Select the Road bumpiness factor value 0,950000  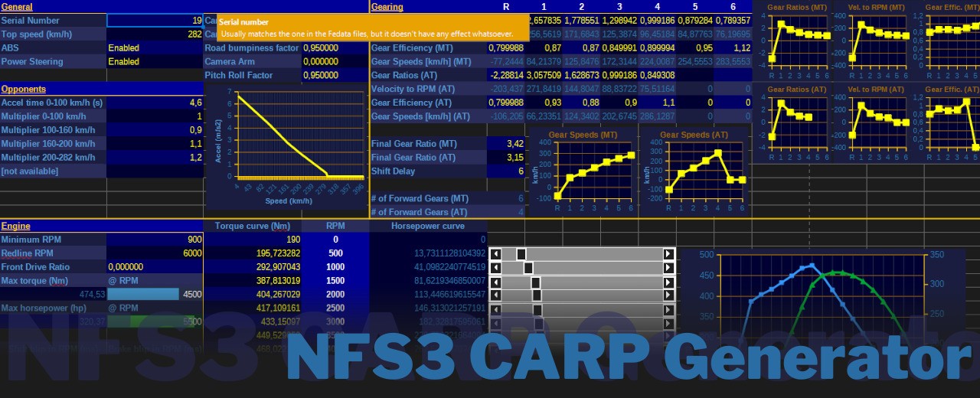pyautogui.click(x=335, y=48)
